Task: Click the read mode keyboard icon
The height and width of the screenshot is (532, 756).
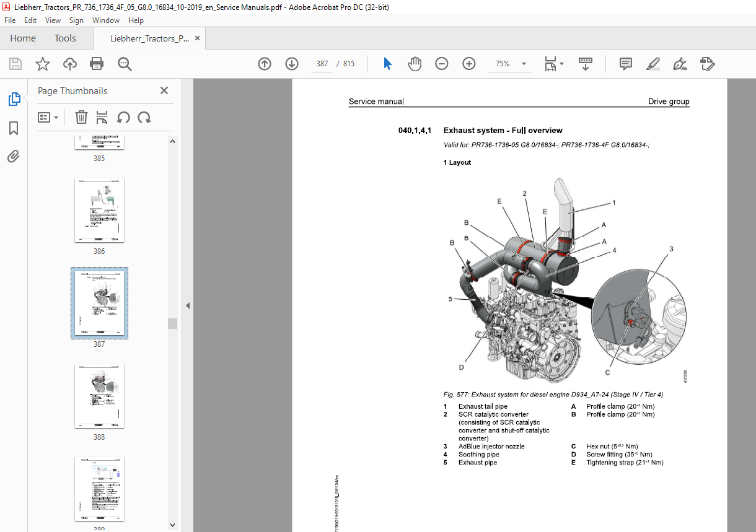Action: tap(586, 64)
